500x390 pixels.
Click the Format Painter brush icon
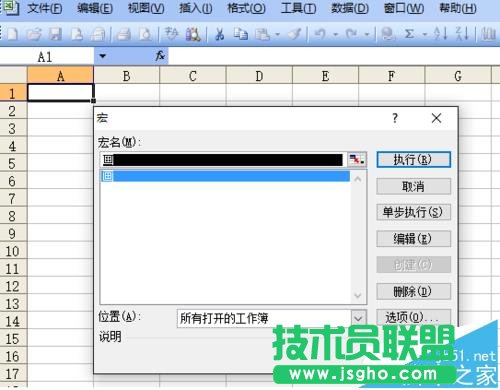pos(294,34)
